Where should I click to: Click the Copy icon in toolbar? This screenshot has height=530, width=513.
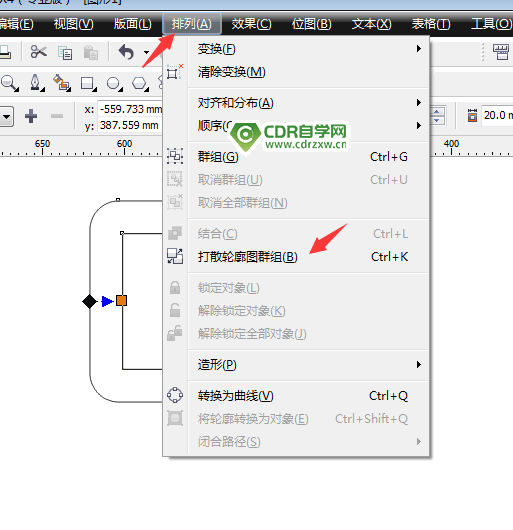(65, 53)
